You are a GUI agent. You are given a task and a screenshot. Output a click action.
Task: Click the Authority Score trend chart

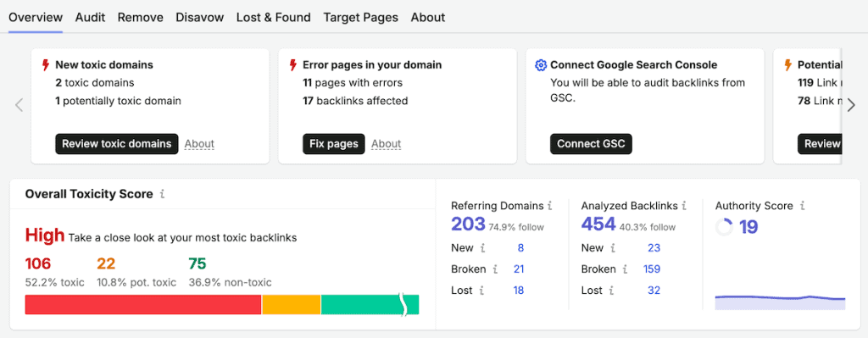780,302
